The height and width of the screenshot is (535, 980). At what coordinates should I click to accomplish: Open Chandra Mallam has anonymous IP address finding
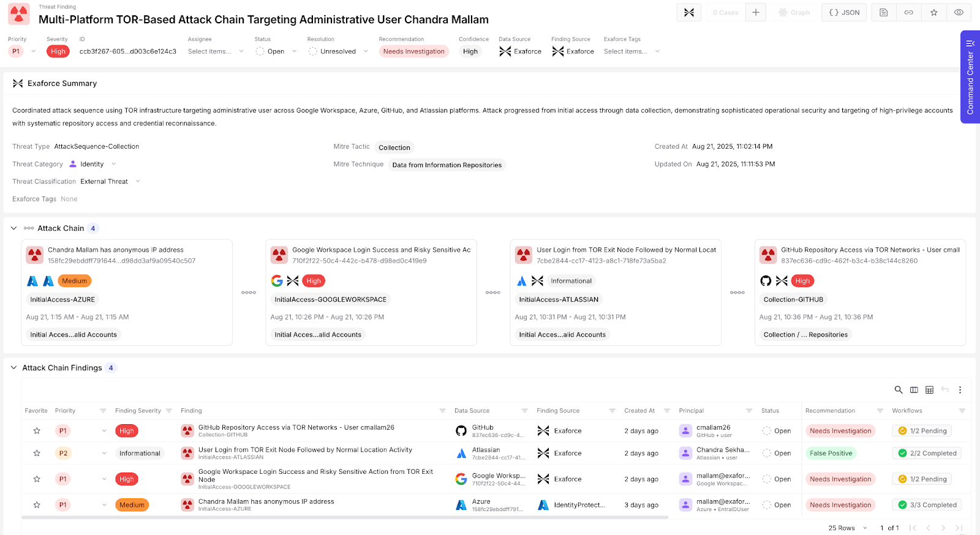[x=266, y=501]
